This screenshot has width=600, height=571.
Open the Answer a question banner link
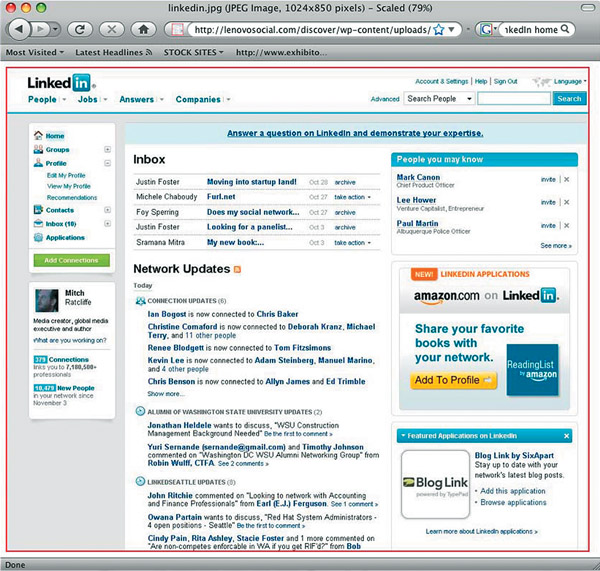(x=355, y=133)
